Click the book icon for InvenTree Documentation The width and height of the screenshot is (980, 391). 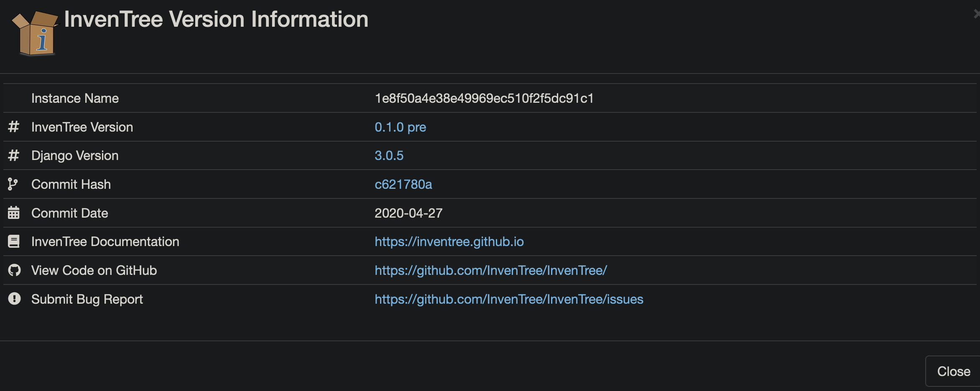pos(14,241)
